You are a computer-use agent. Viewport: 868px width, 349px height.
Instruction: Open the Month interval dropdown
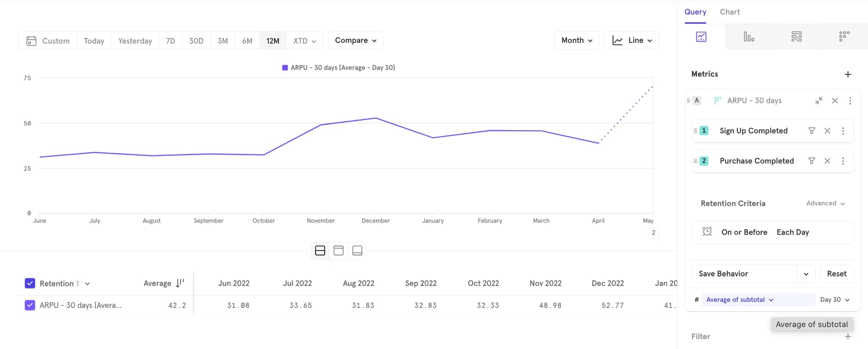576,40
